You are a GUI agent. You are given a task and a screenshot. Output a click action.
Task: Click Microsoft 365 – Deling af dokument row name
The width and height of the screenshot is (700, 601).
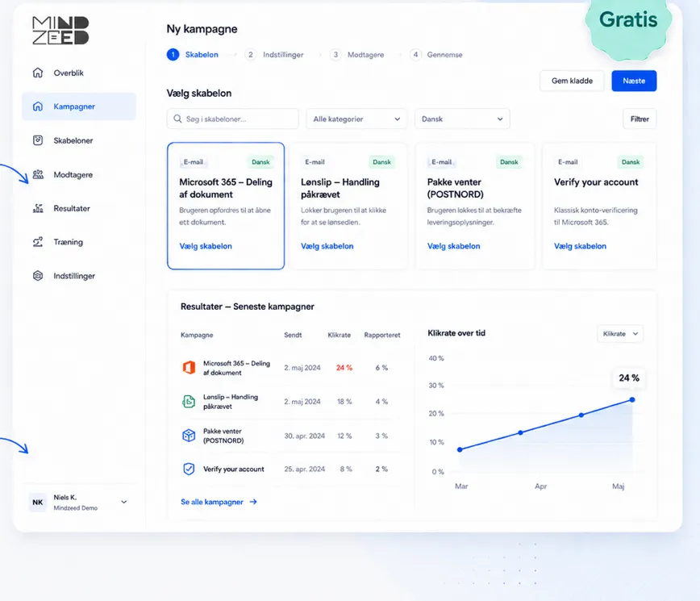(236, 368)
